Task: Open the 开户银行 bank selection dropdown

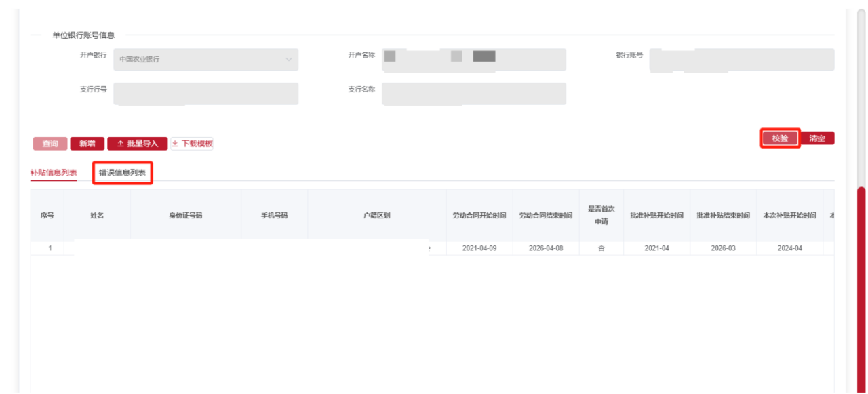Action: [207, 60]
